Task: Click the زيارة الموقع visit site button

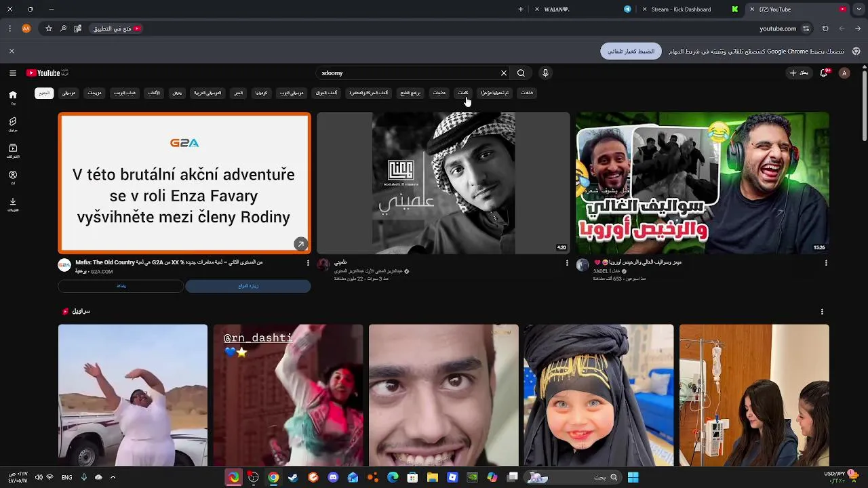Action: [248, 286]
